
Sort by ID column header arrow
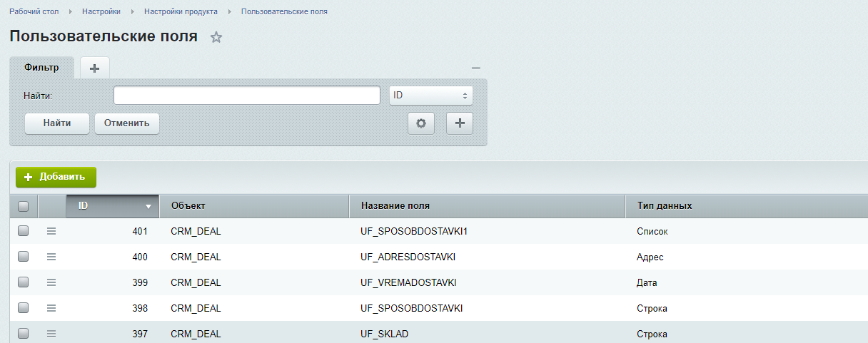[x=148, y=206]
